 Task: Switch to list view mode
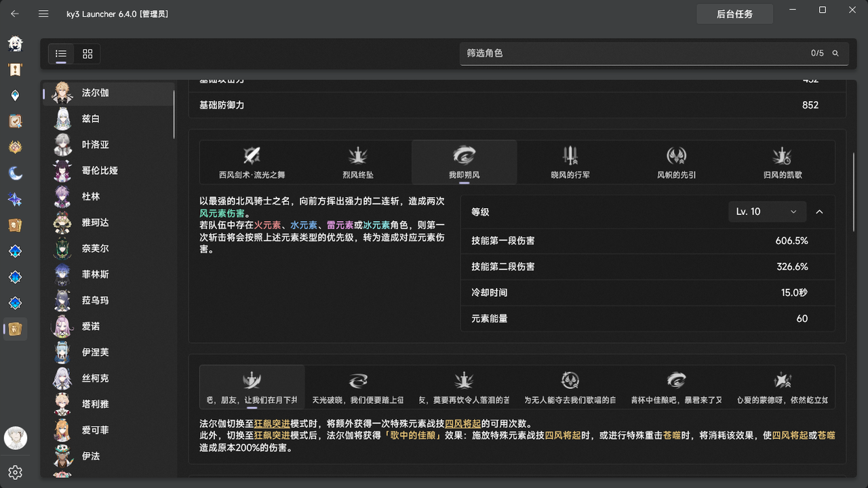[60, 54]
